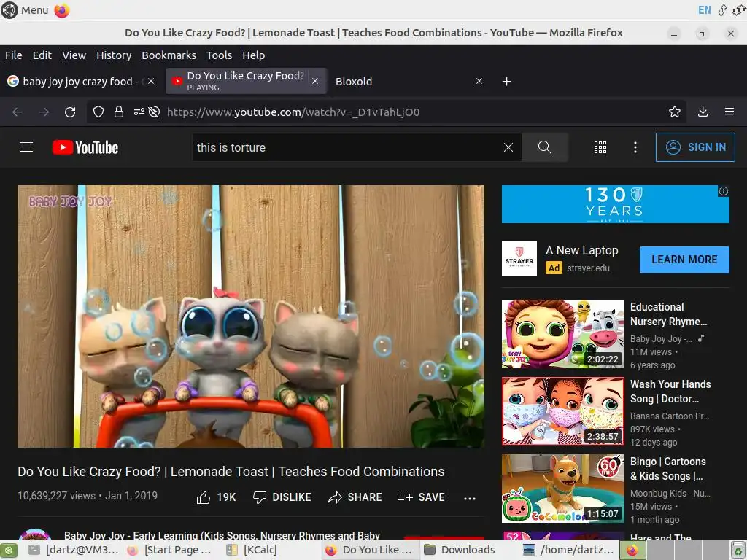The image size is (747, 560).
Task: Open the Bookmarks menu
Action: pos(169,55)
